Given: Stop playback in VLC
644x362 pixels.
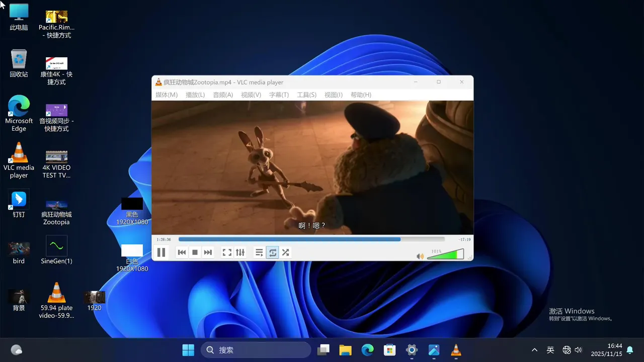Looking at the screenshot, I should click(x=195, y=252).
